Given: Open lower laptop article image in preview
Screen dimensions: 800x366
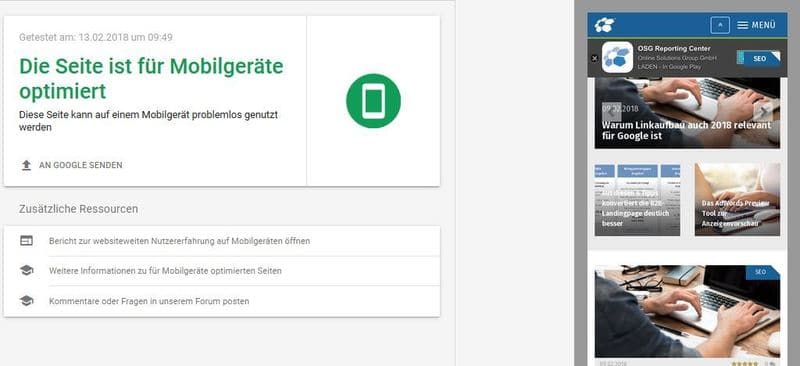Looking at the screenshot, I should 687,311.
